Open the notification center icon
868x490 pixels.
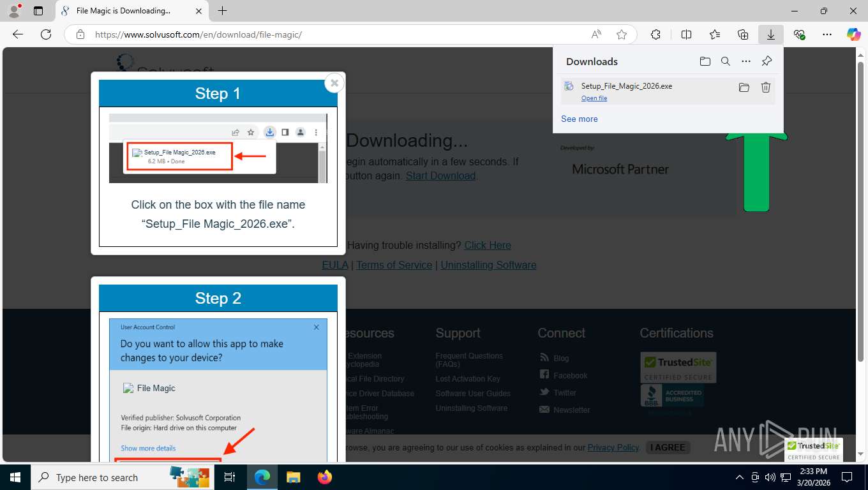point(847,477)
